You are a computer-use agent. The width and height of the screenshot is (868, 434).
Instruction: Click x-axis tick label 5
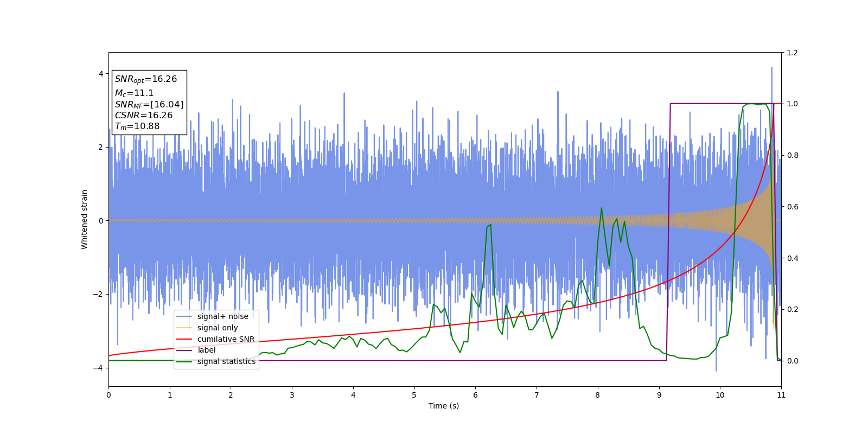point(414,395)
